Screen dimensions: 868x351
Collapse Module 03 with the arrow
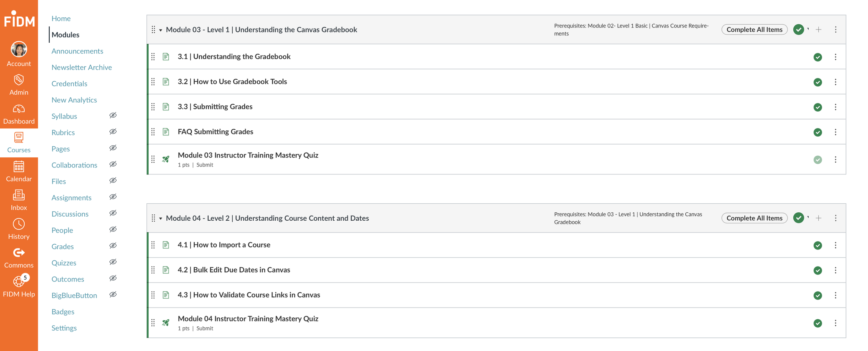point(161,30)
